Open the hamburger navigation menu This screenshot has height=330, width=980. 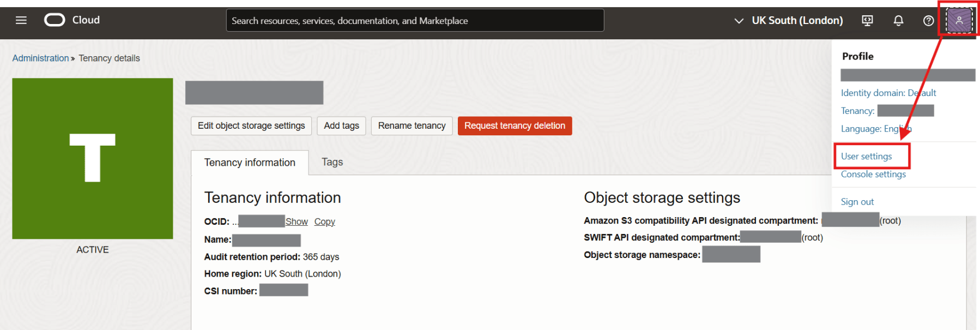21,20
